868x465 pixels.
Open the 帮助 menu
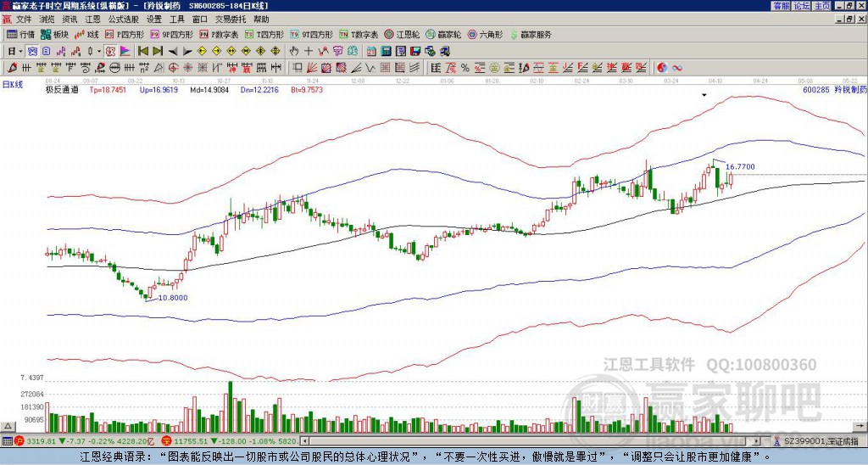point(261,20)
